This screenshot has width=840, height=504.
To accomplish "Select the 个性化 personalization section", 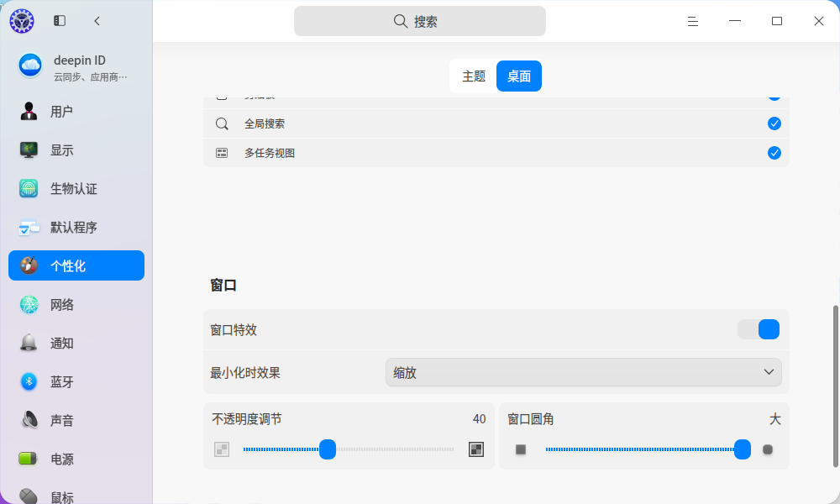I will pyautogui.click(x=76, y=265).
